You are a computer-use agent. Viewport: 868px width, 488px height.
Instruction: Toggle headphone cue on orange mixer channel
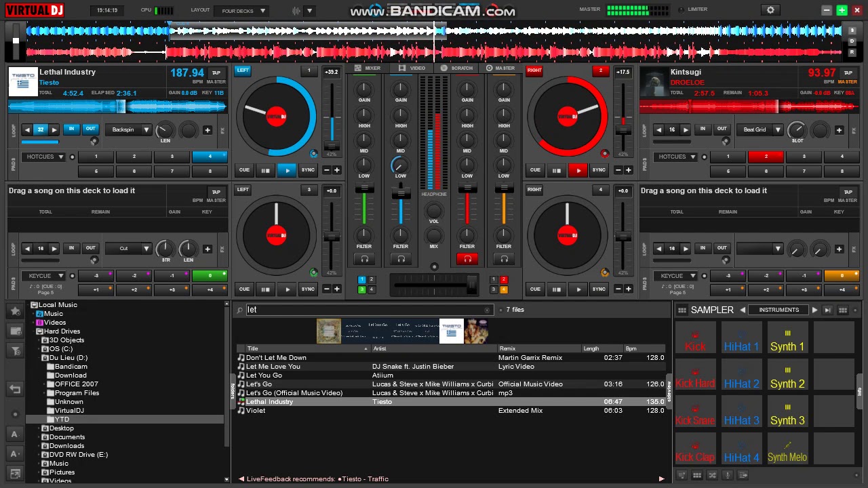tap(504, 259)
